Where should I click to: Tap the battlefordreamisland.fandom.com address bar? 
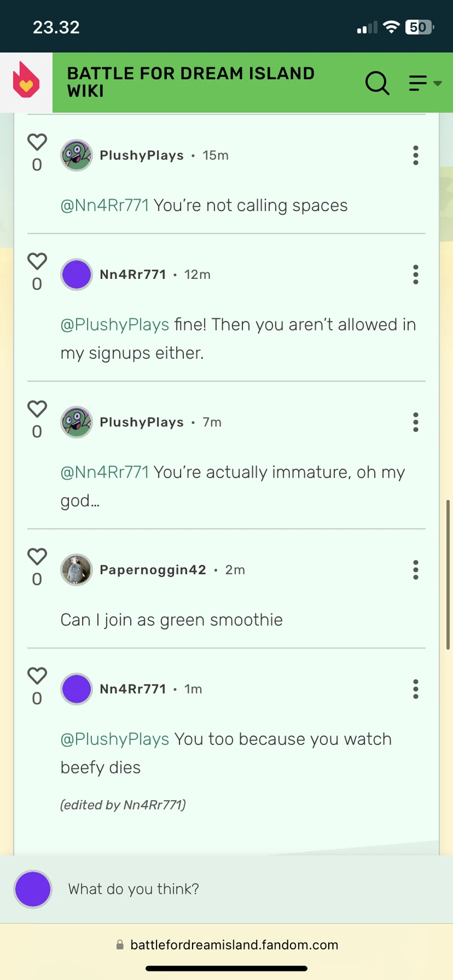(x=234, y=945)
